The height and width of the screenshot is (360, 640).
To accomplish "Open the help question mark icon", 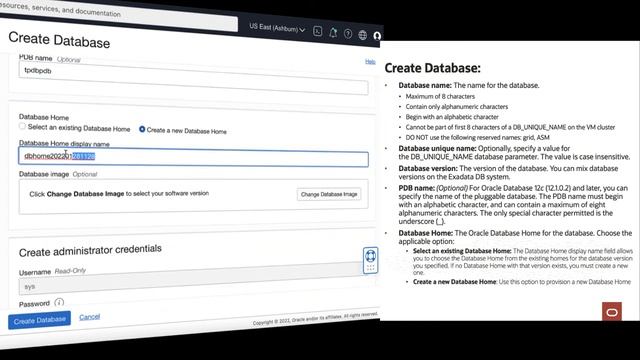I will click(348, 34).
